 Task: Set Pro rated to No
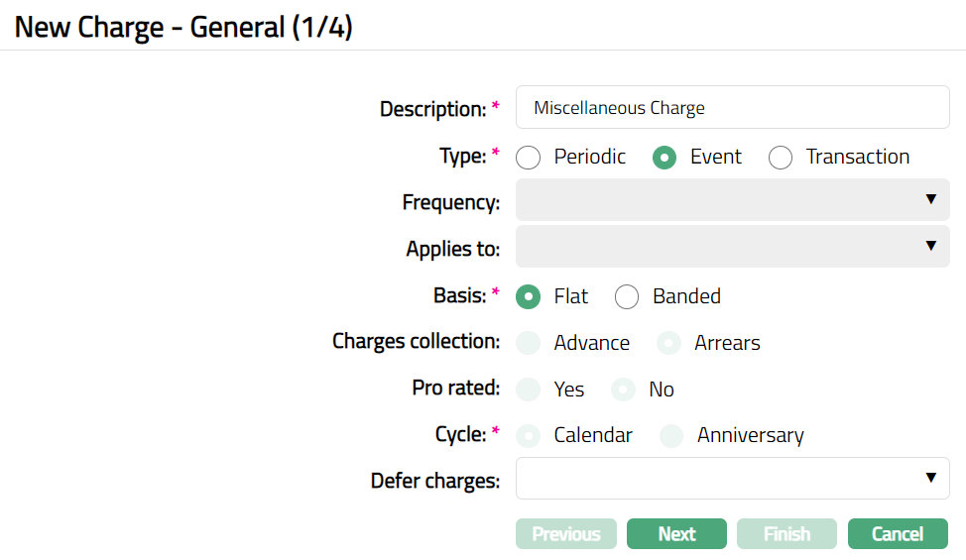[623, 390]
